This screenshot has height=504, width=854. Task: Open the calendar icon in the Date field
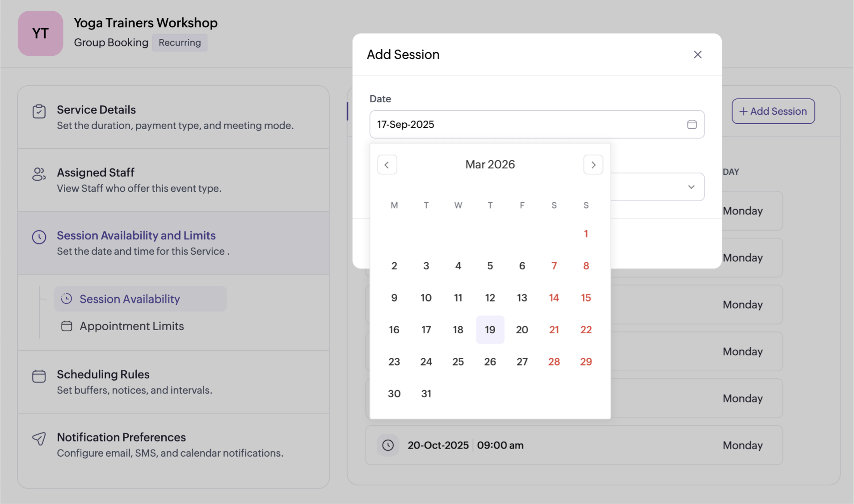(691, 124)
